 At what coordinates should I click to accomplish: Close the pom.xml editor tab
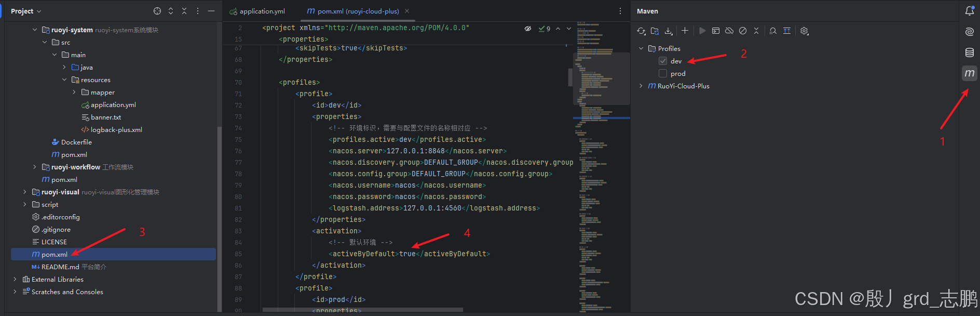407,11
